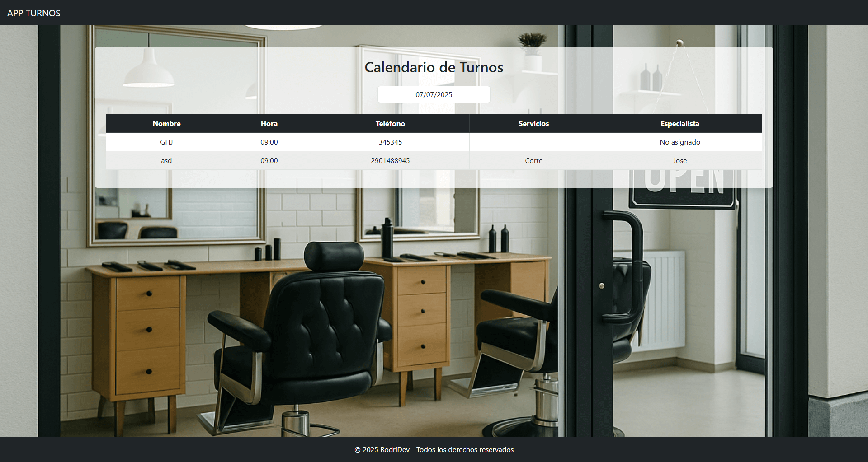The height and width of the screenshot is (462, 868).
Task: Select the Servicios column header
Action: coord(533,123)
